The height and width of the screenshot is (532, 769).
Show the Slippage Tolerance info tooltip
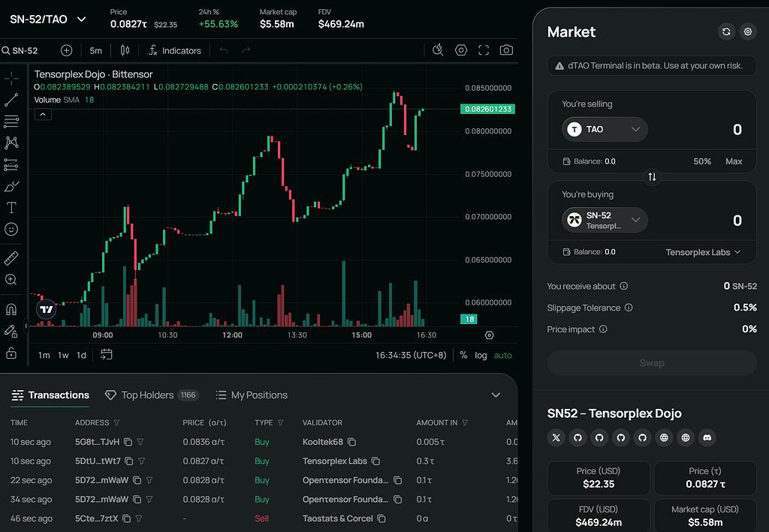[x=629, y=308]
